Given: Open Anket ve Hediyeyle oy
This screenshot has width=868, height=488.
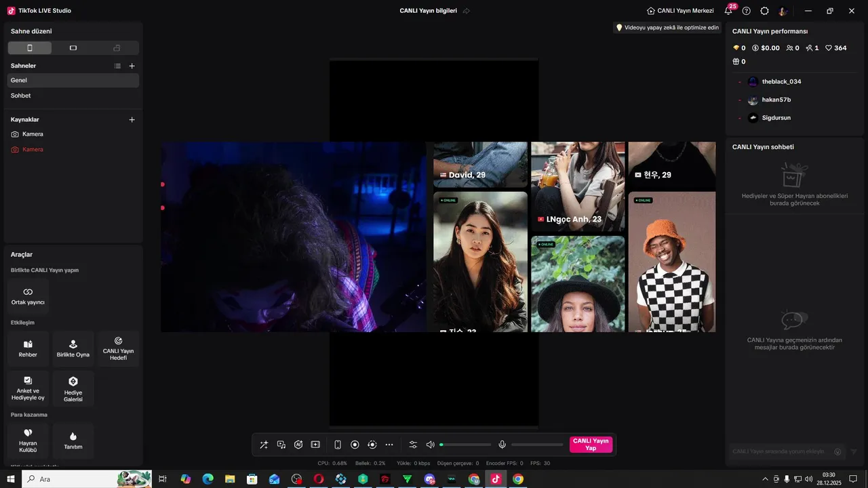Looking at the screenshot, I should pyautogui.click(x=28, y=388).
